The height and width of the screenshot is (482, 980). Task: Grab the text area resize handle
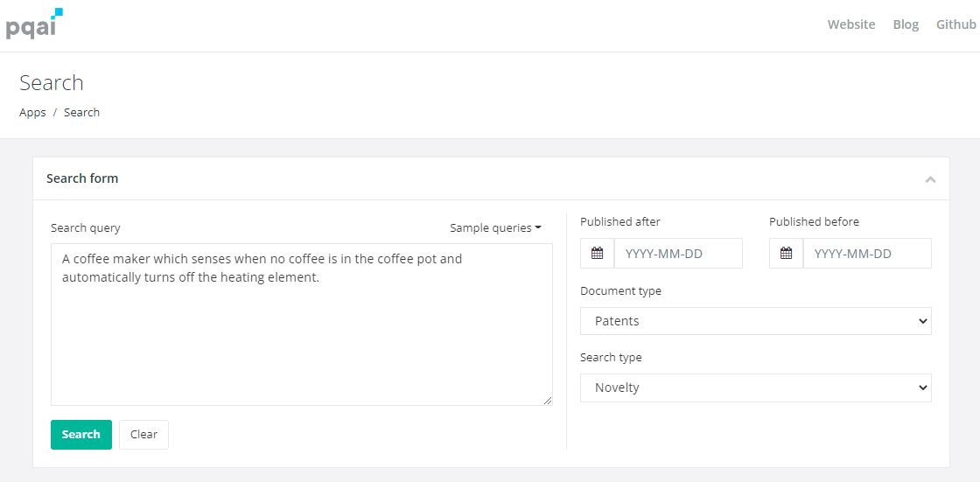[x=548, y=401]
